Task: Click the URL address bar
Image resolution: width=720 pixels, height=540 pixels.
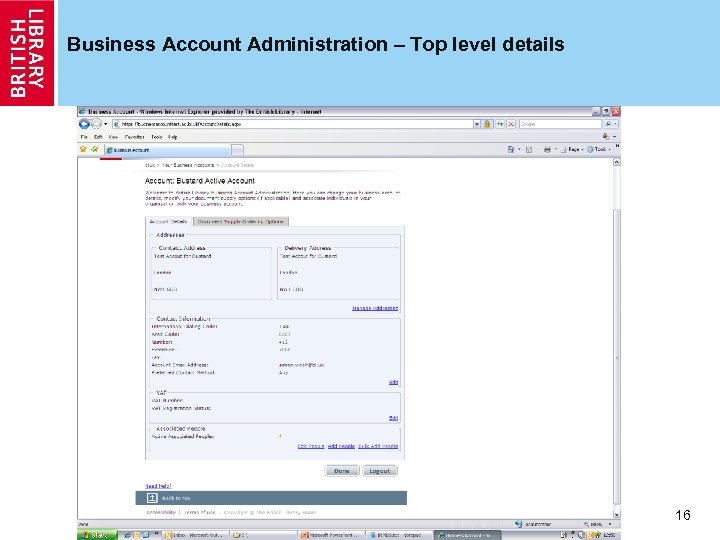Action: tap(292, 124)
